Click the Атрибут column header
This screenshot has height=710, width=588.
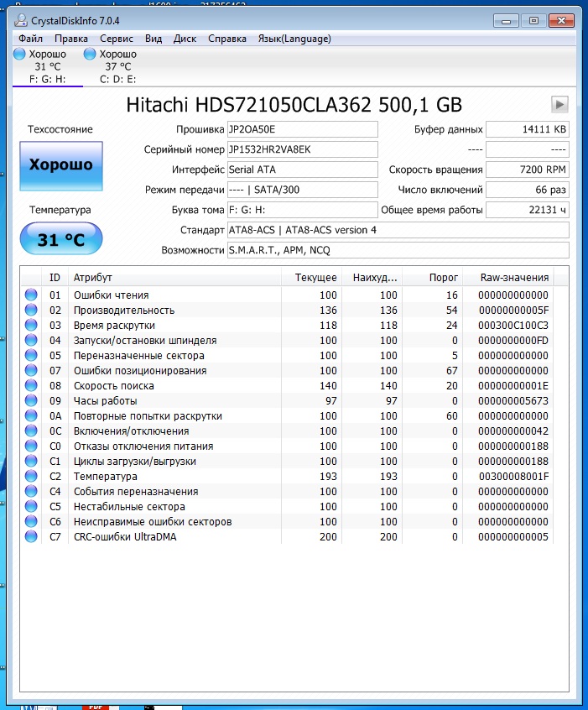tap(174, 278)
